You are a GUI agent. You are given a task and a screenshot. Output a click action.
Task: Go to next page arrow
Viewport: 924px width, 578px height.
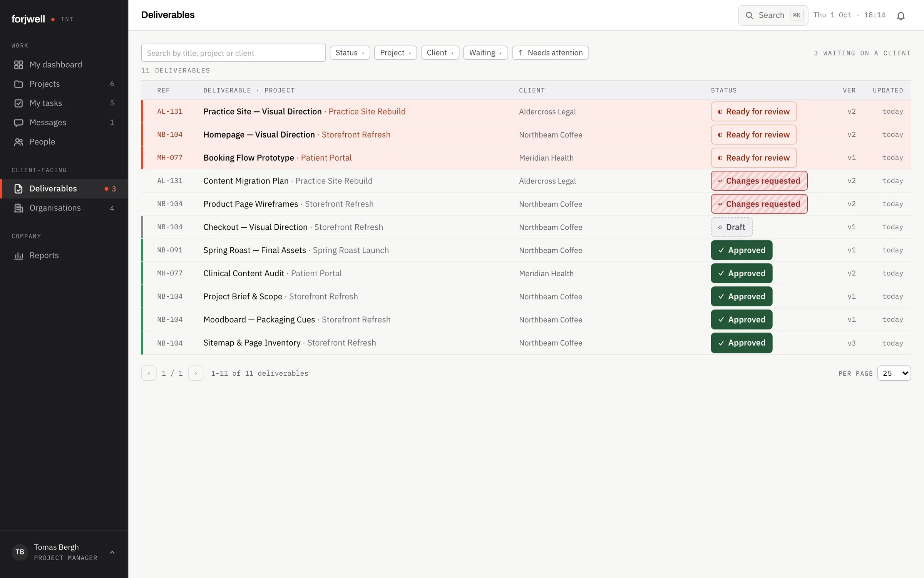click(196, 373)
